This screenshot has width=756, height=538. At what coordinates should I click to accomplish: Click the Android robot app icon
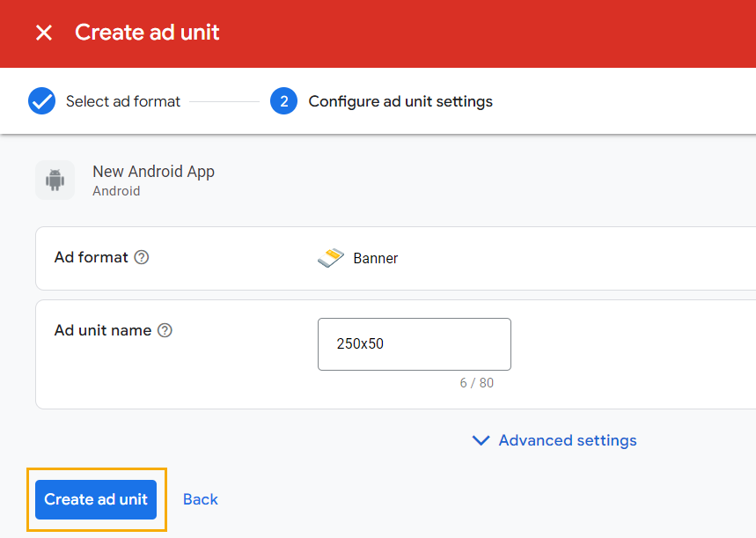click(55, 181)
